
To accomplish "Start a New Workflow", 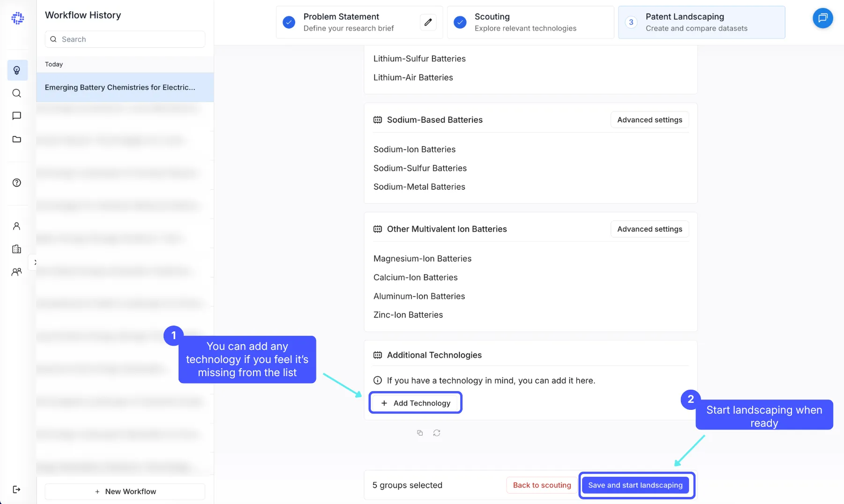I will (x=125, y=491).
